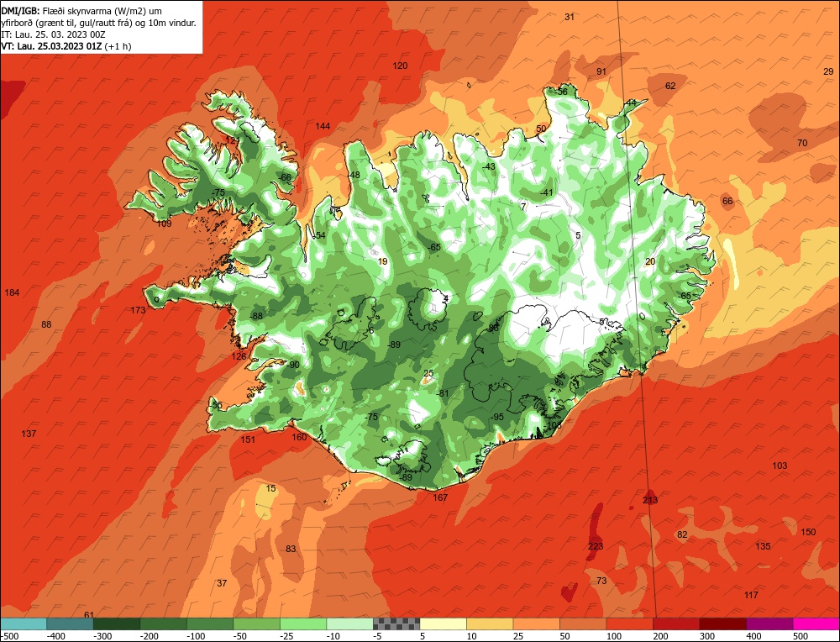Pick the dark maroon 300 to 400 swatch
The width and height of the screenshot is (840, 642).
coord(723,624)
